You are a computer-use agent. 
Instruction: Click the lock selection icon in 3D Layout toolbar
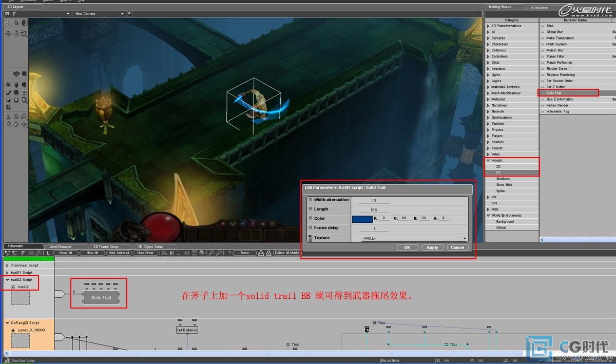click(16, 23)
